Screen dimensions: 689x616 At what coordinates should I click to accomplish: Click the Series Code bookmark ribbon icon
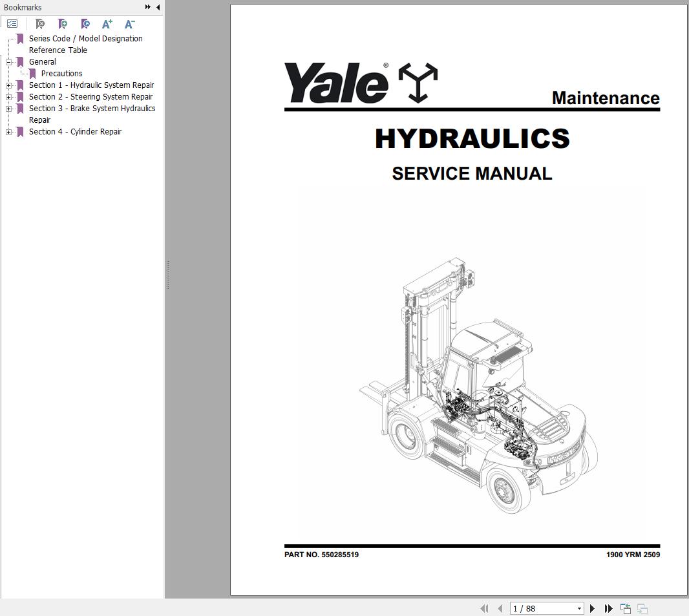20,39
